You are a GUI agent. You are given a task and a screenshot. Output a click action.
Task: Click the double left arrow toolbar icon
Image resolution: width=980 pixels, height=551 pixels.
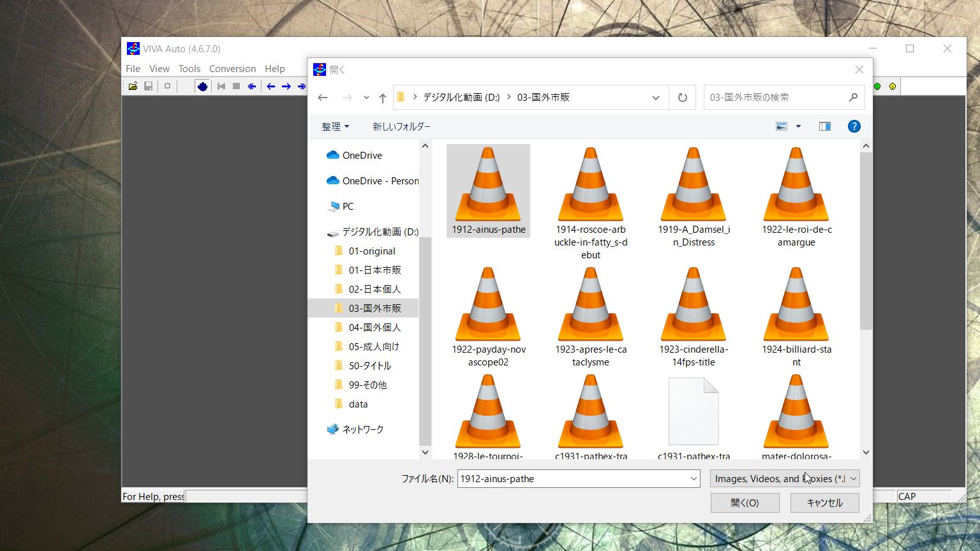pos(252,86)
